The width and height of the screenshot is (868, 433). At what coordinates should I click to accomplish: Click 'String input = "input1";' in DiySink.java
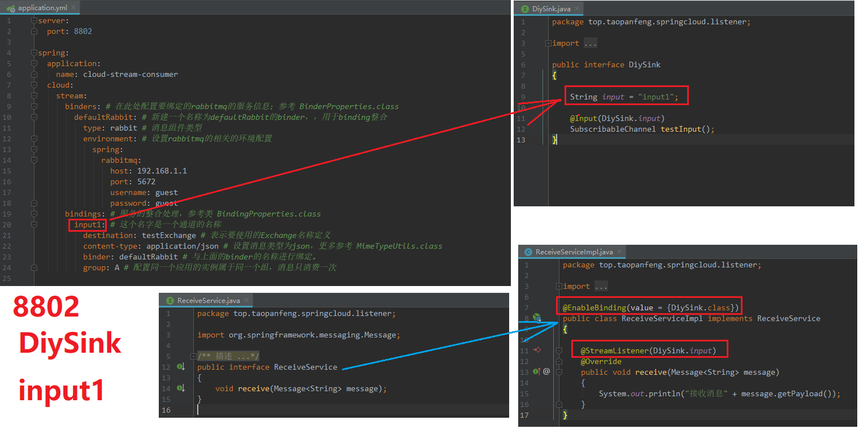pyautogui.click(x=624, y=97)
